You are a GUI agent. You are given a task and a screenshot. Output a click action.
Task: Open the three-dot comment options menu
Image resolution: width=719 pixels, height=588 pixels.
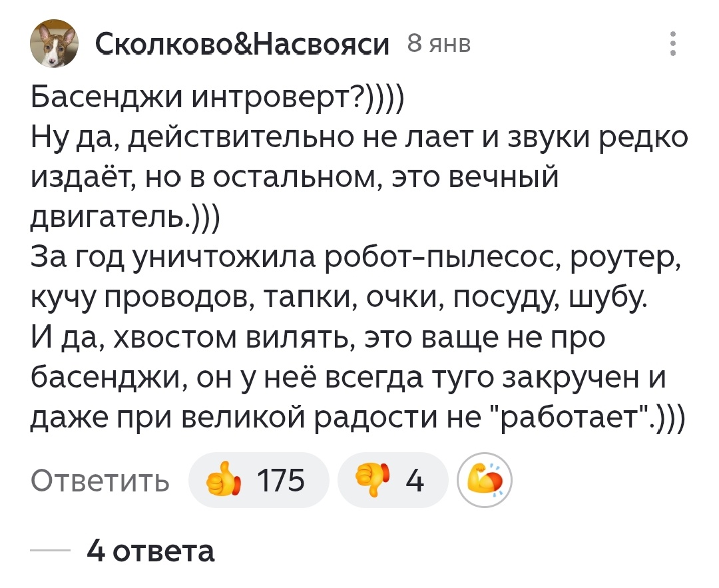[674, 43]
